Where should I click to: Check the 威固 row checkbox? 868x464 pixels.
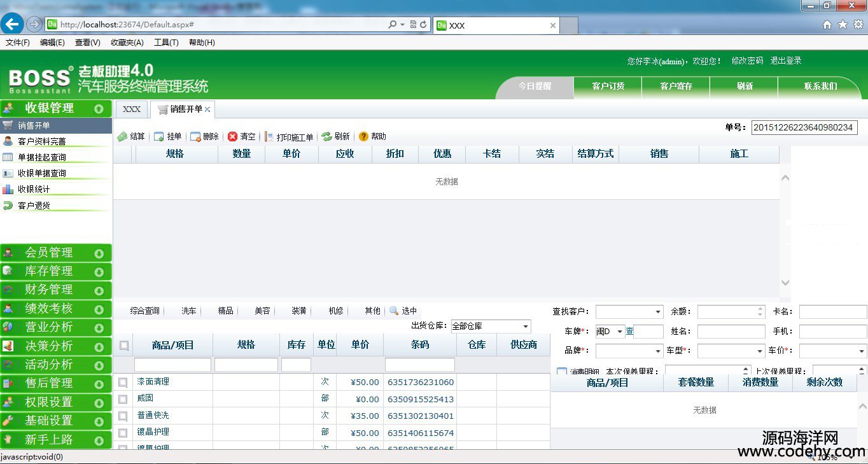[x=123, y=399]
